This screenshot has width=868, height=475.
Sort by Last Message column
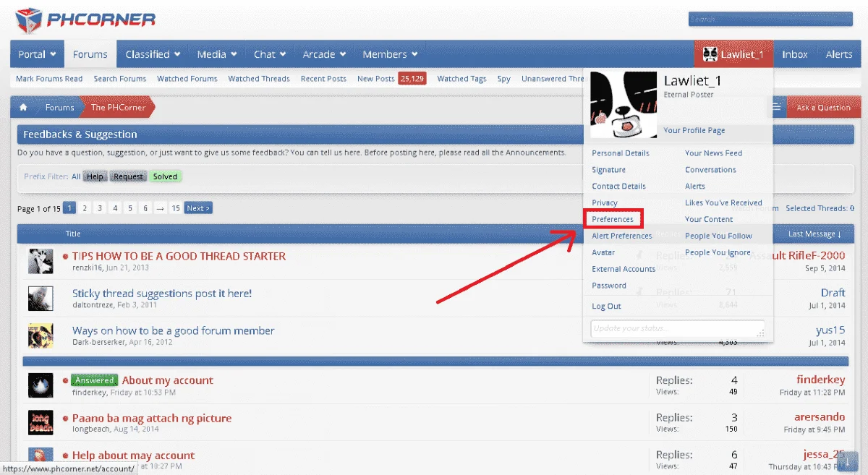click(x=814, y=234)
